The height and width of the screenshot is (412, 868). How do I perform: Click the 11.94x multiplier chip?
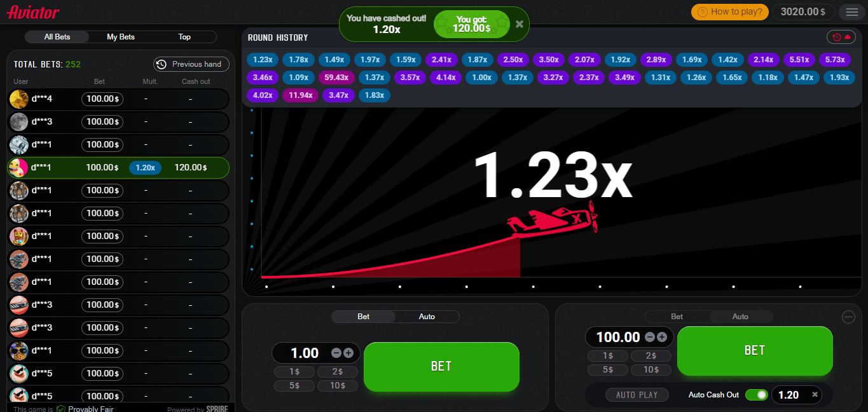click(x=300, y=94)
